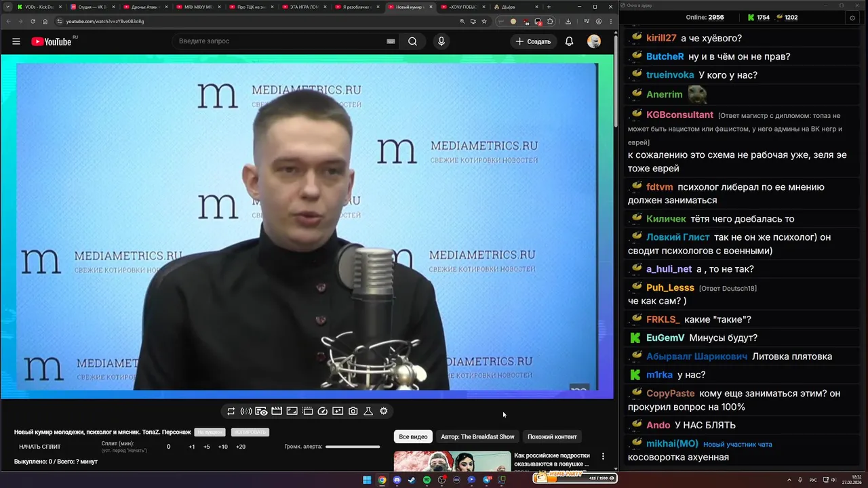Open the YouTube hamburger guide menu
This screenshot has height=488, width=868.
16,41
